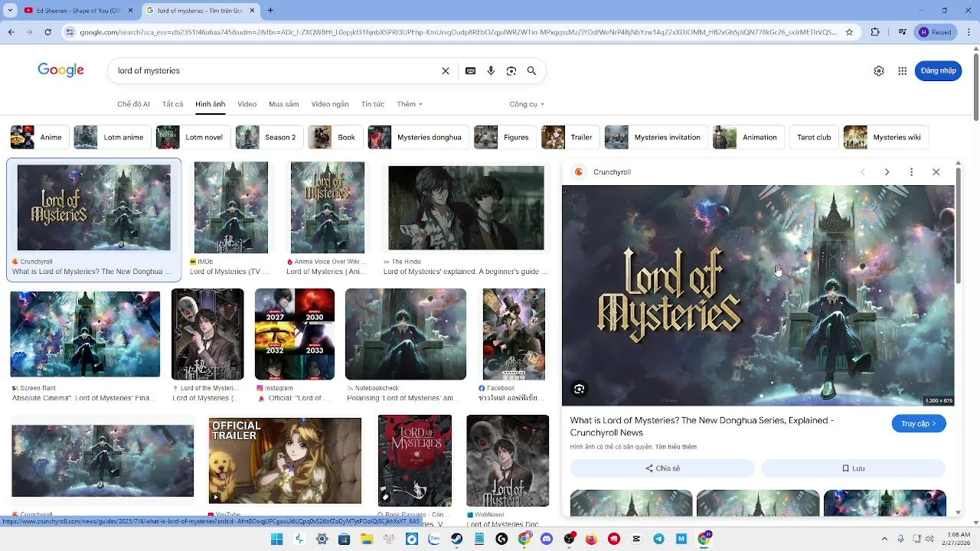The width and height of the screenshot is (980, 551).
Task: Open File Explorer from the taskbar
Action: pyautogui.click(x=367, y=539)
